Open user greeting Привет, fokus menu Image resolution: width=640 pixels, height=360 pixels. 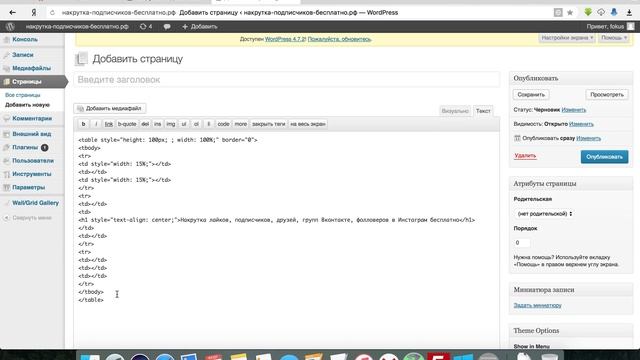610,27
